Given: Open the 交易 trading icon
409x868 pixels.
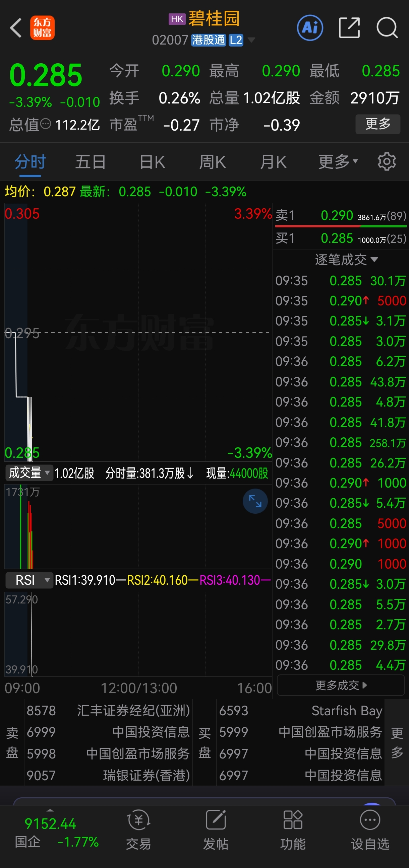Looking at the screenshot, I should point(138,830).
